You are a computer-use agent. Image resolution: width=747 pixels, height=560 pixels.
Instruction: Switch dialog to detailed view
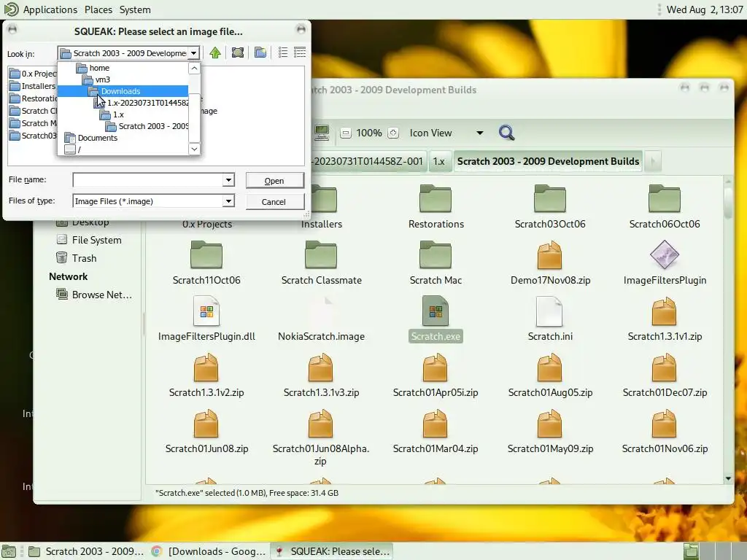[x=300, y=52]
